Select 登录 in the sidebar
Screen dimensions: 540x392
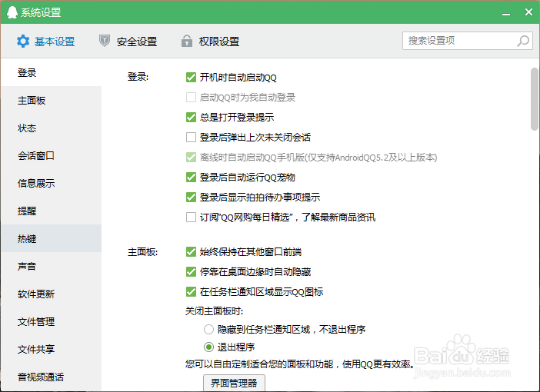[52, 72]
